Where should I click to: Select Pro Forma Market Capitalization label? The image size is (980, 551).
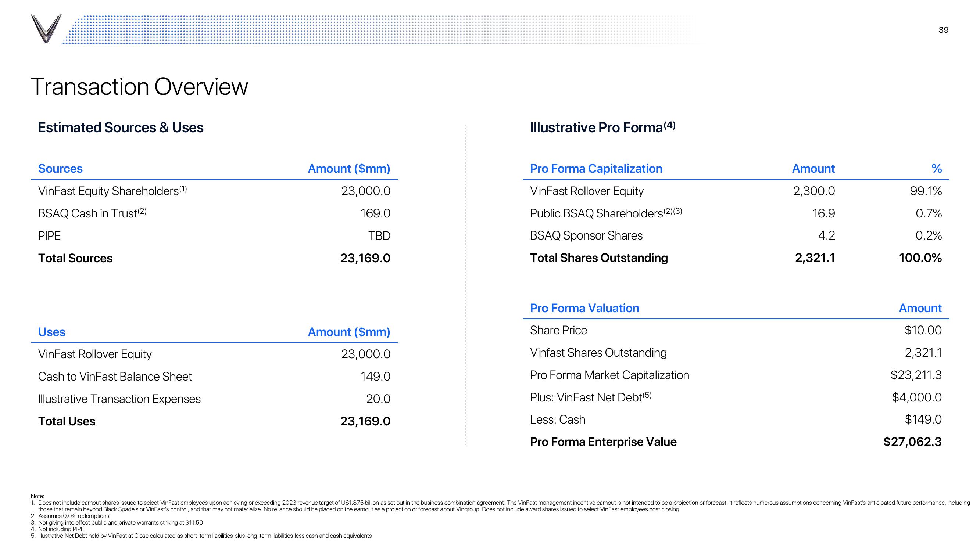[609, 375]
